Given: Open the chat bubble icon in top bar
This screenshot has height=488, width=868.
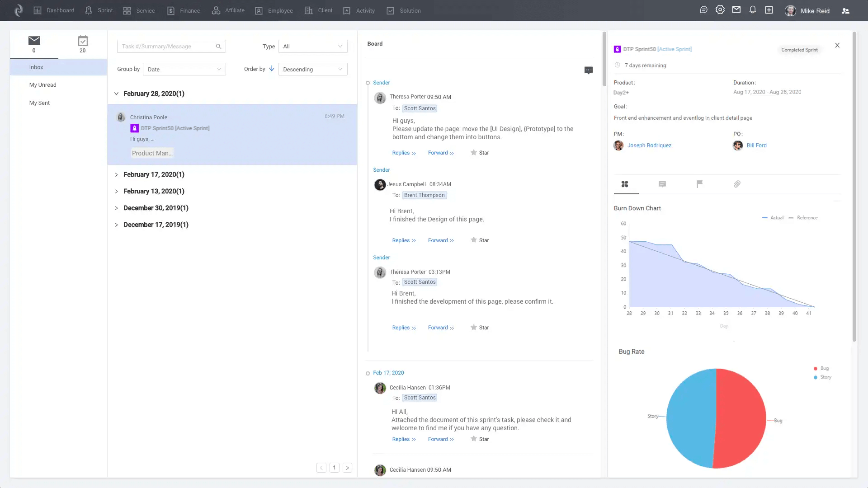Looking at the screenshot, I should 703,10.
